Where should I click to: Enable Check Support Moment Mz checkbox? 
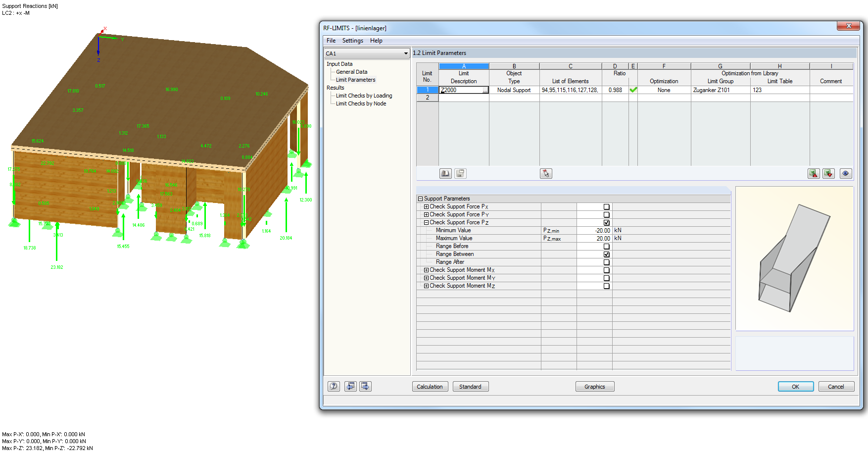606,286
